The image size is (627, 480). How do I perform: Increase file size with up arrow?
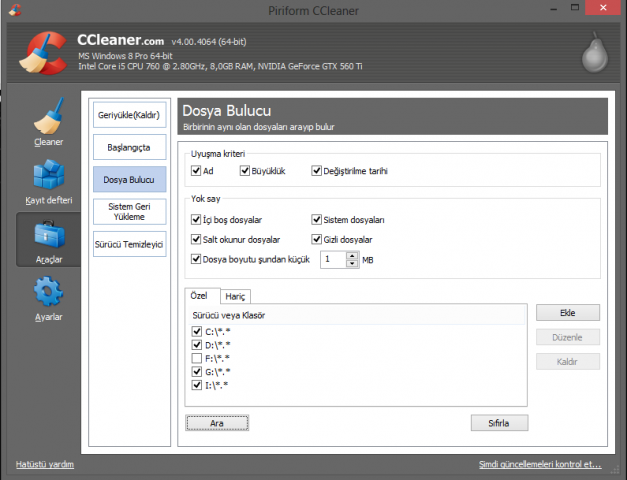tap(352, 256)
